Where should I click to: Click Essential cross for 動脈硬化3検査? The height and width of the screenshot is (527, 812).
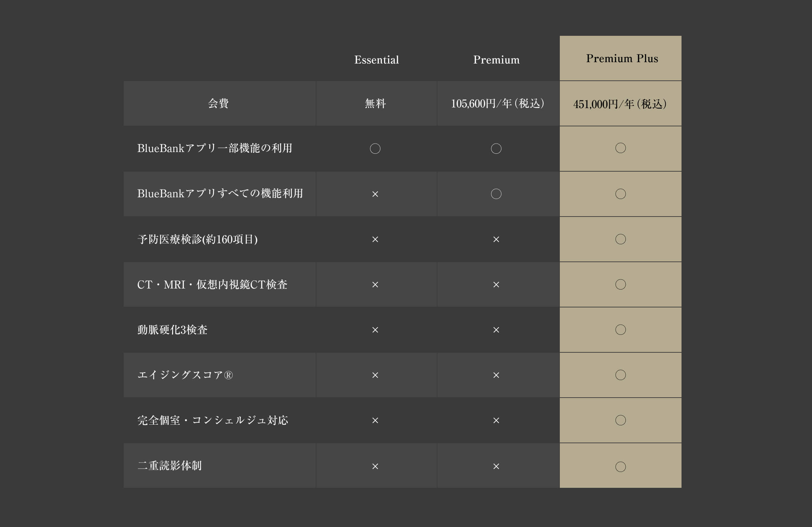(x=375, y=330)
